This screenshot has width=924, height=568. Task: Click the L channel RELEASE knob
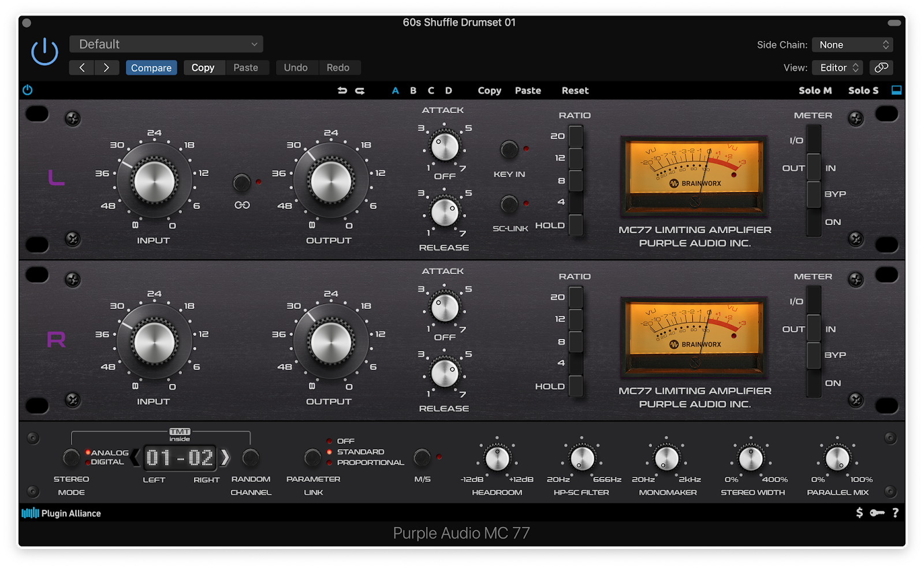pos(445,212)
